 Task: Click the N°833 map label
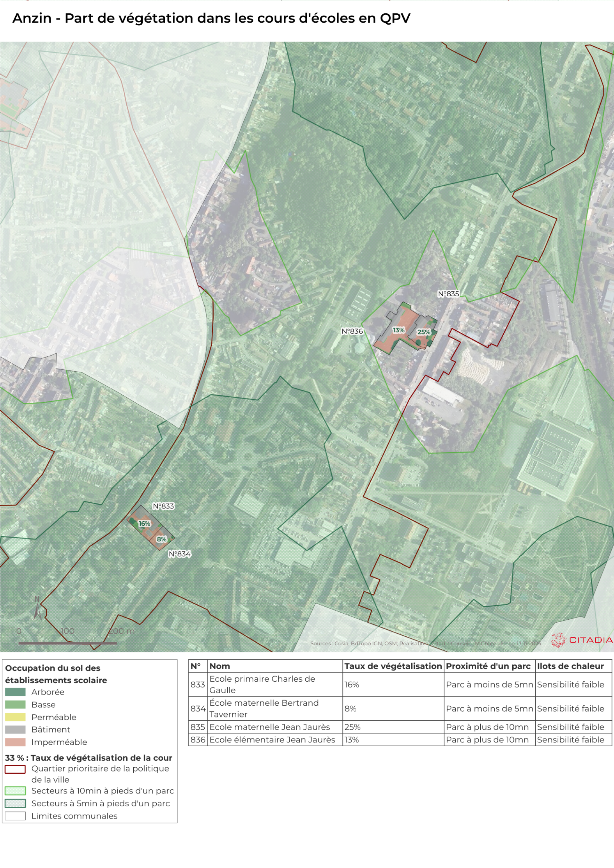(x=163, y=506)
